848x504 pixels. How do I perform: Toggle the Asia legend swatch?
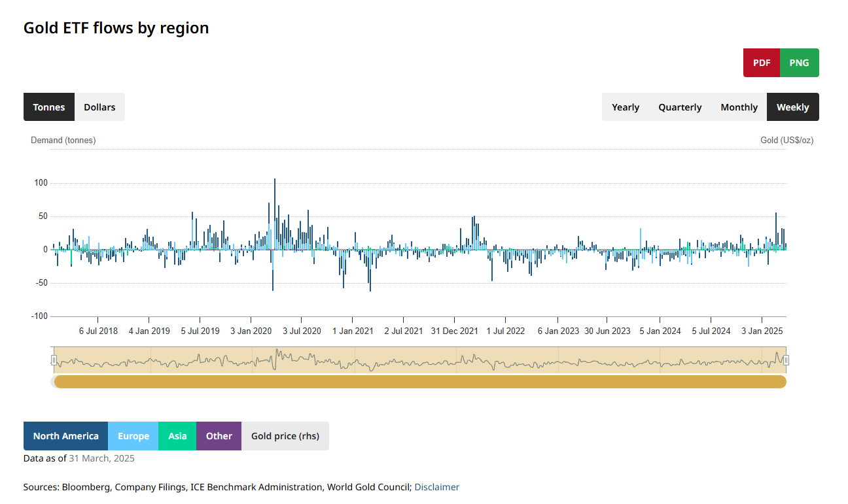[177, 436]
